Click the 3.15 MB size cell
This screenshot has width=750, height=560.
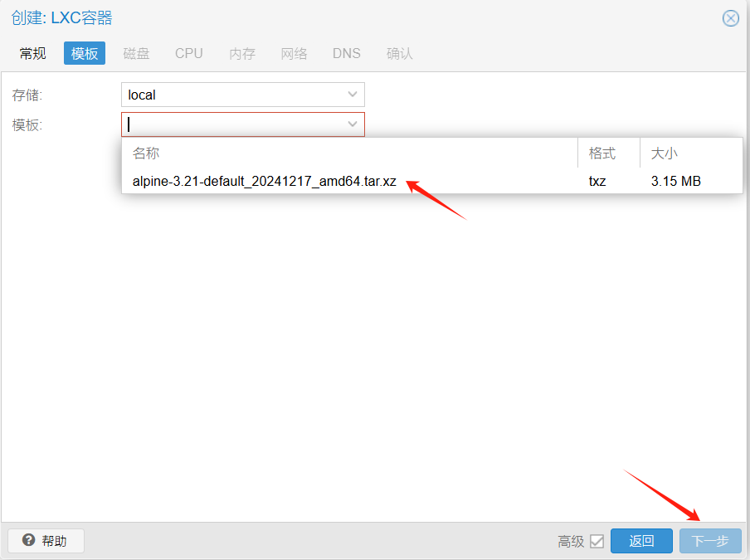[675, 181]
